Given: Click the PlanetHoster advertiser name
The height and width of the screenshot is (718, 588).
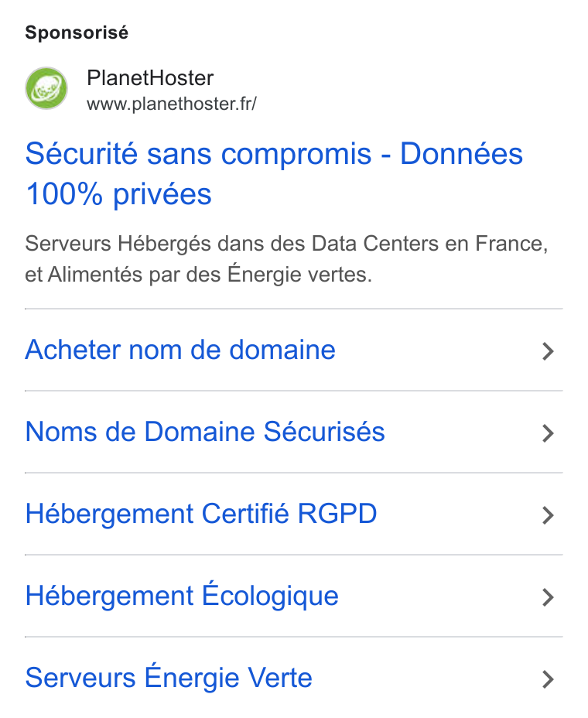Looking at the screenshot, I should (x=150, y=78).
